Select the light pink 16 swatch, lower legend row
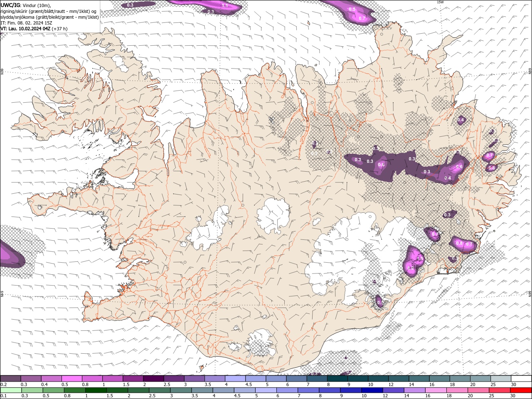This screenshot has height=399, width=532. tap(436, 390)
